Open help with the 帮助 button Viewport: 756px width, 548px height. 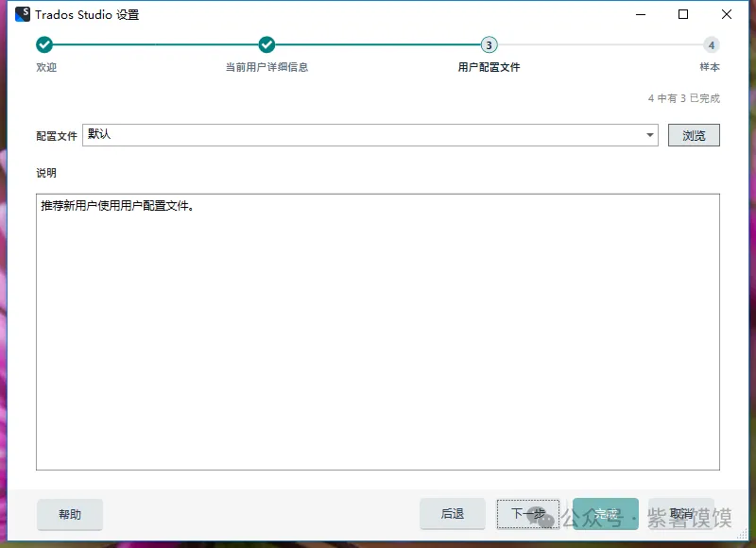[70, 515]
